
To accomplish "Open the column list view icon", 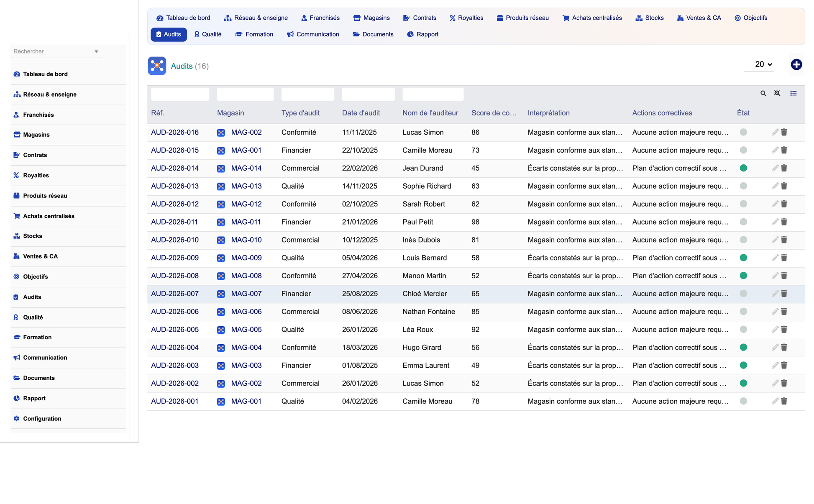I will tap(793, 93).
